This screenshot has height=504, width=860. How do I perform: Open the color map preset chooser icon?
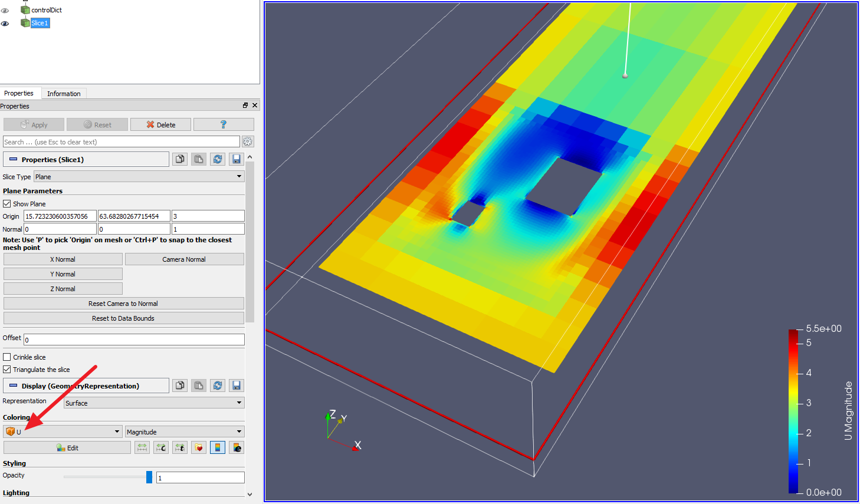[x=199, y=448]
